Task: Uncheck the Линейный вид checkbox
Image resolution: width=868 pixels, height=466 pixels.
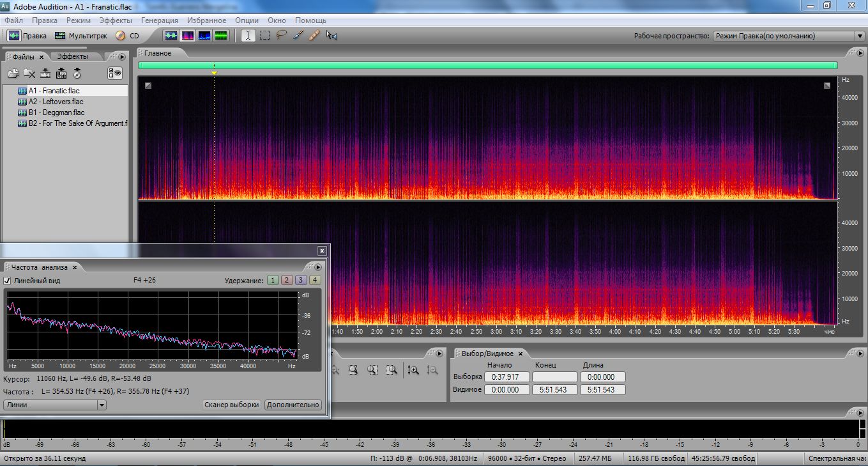Action: click(8, 281)
